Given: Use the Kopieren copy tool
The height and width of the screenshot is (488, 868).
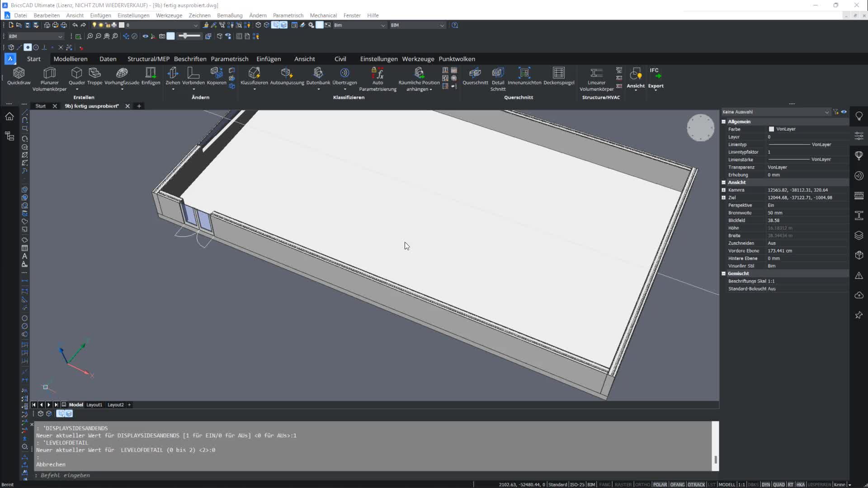Looking at the screenshot, I should pyautogui.click(x=216, y=76).
